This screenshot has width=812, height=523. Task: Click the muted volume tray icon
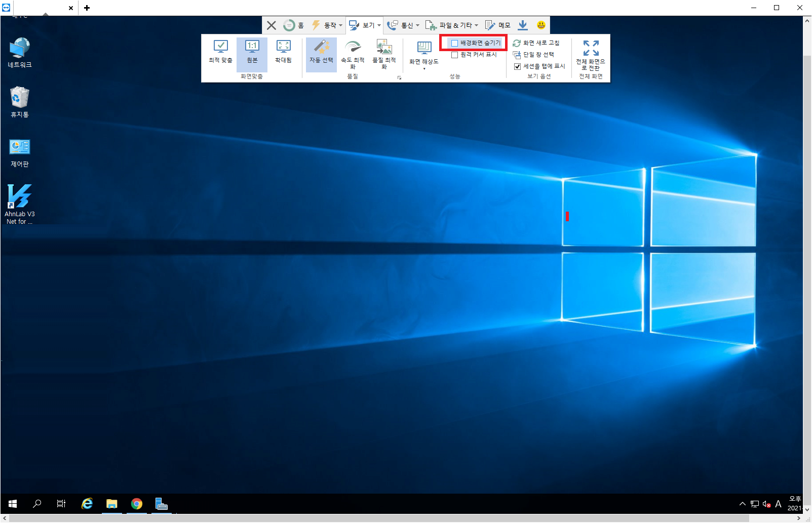click(766, 504)
